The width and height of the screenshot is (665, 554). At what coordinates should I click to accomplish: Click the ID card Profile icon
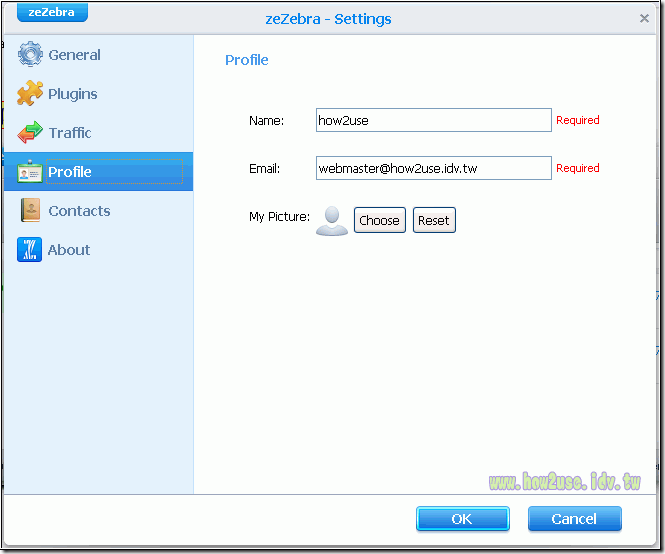pos(30,172)
